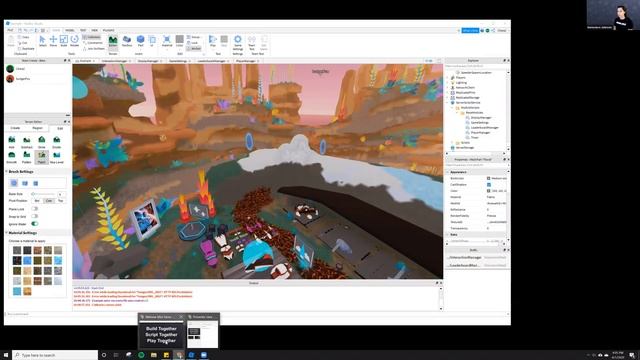Screen dimensions: 640x360
Task: Select the Smooth terrain tool
Action: (x=12, y=157)
